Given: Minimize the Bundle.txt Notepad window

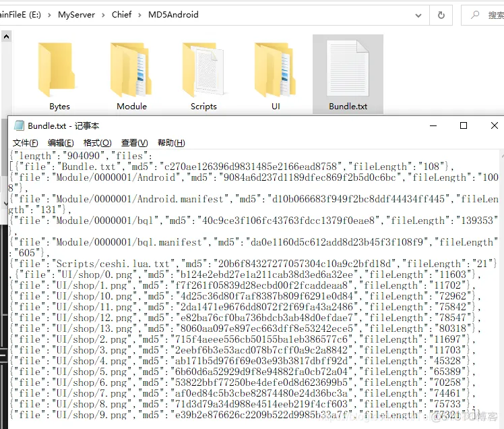Looking at the screenshot, I should click(433, 125).
